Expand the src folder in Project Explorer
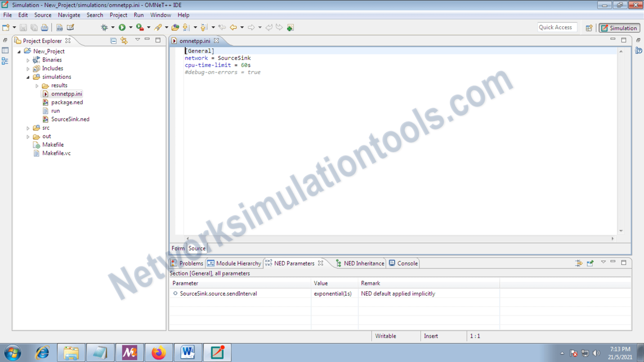 [x=28, y=128]
